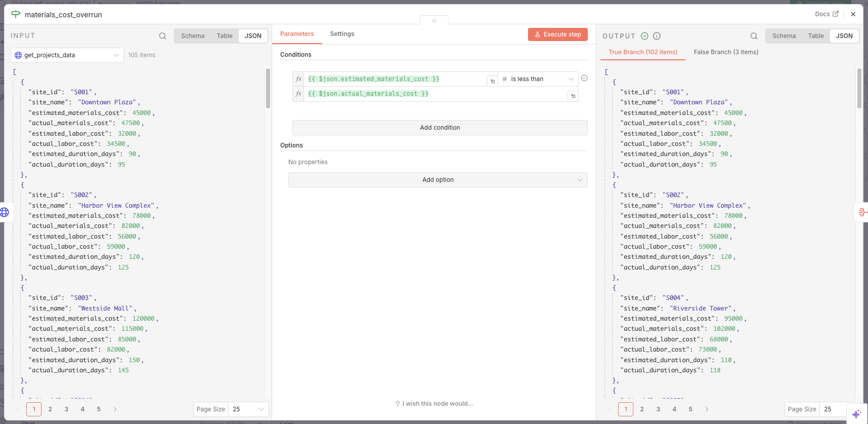Click Execute step button
Viewport: 868px width, 424px height.
pyautogui.click(x=558, y=34)
